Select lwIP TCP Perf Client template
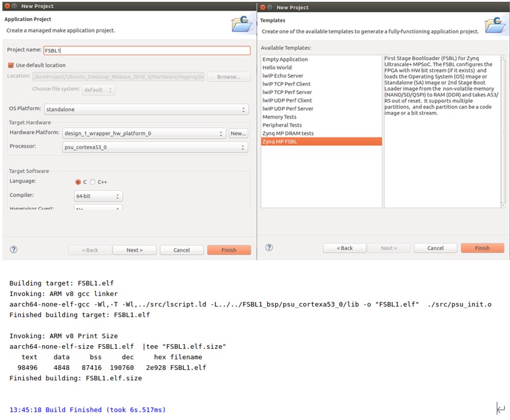The width and height of the screenshot is (510, 420). pyautogui.click(x=321, y=84)
